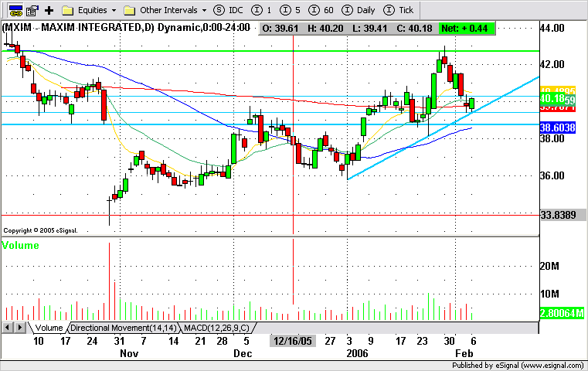Open the MACD(12,26,9,C) tab
The width and height of the screenshot is (588, 371).
point(217,328)
